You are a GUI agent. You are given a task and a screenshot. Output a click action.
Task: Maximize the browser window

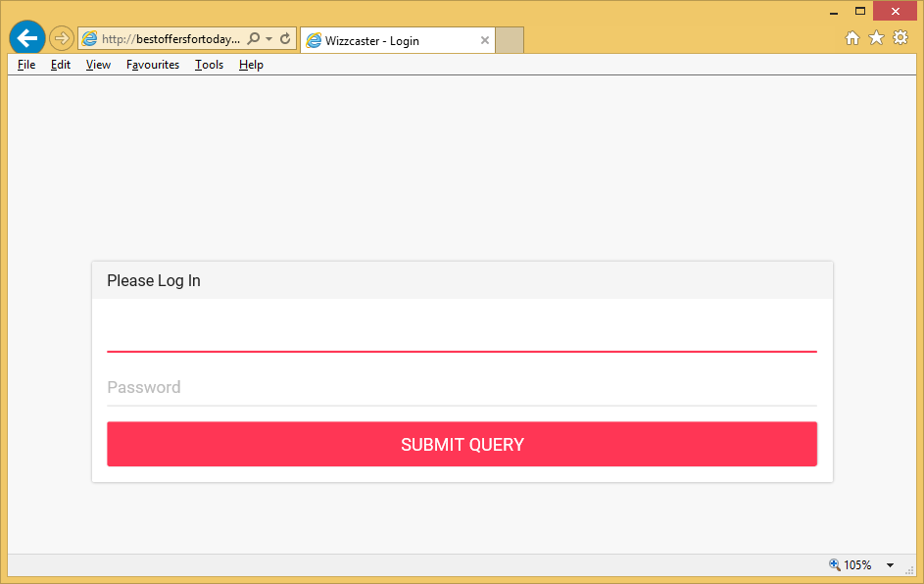click(860, 11)
